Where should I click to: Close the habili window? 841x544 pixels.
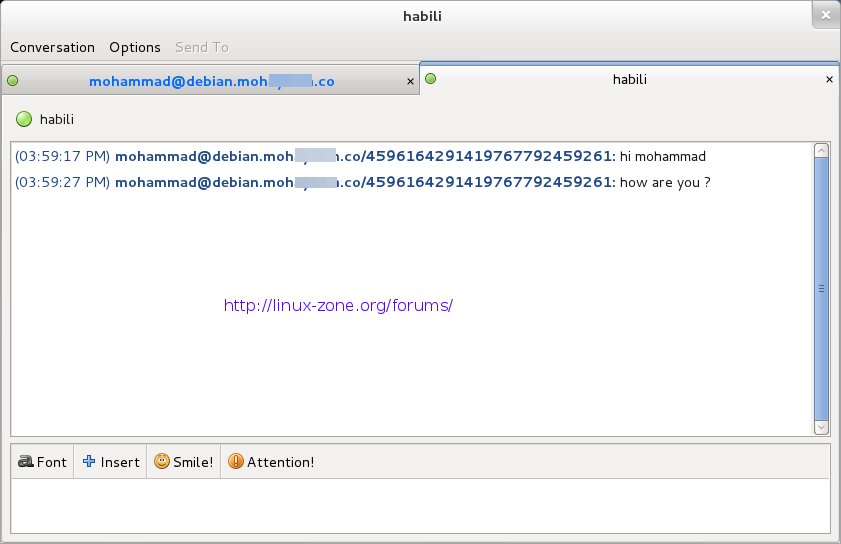click(x=824, y=15)
